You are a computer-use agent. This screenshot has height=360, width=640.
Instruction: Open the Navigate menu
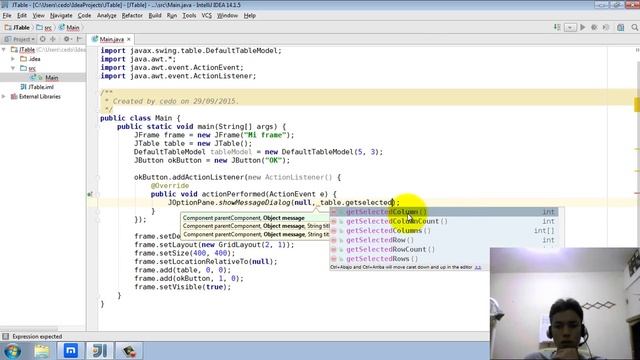61,16
